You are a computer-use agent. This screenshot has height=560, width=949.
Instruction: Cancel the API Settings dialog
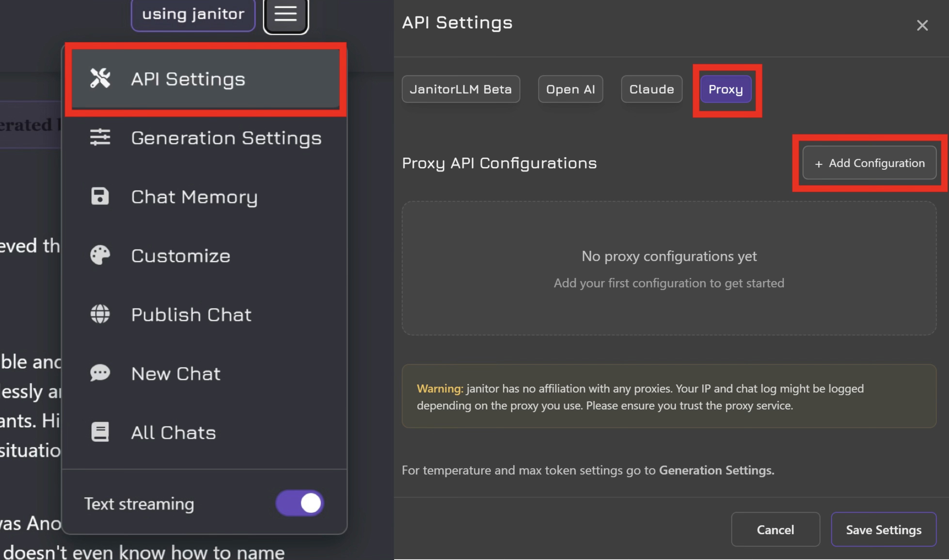tap(775, 529)
